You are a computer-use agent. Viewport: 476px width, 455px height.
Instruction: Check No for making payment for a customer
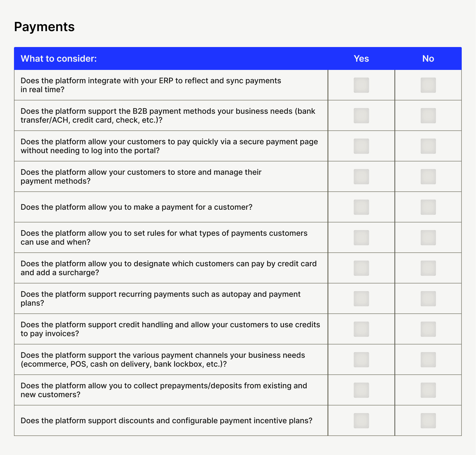click(428, 207)
